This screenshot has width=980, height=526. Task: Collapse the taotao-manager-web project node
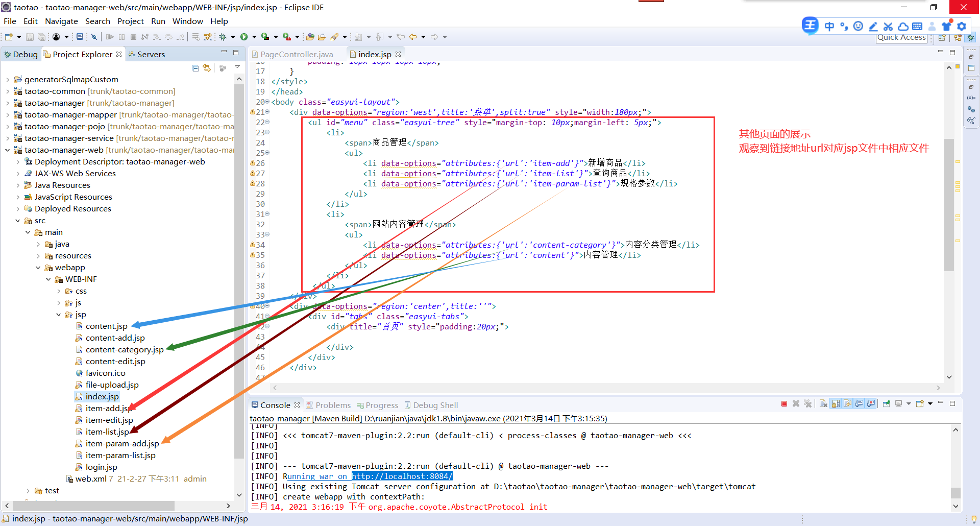(7, 150)
